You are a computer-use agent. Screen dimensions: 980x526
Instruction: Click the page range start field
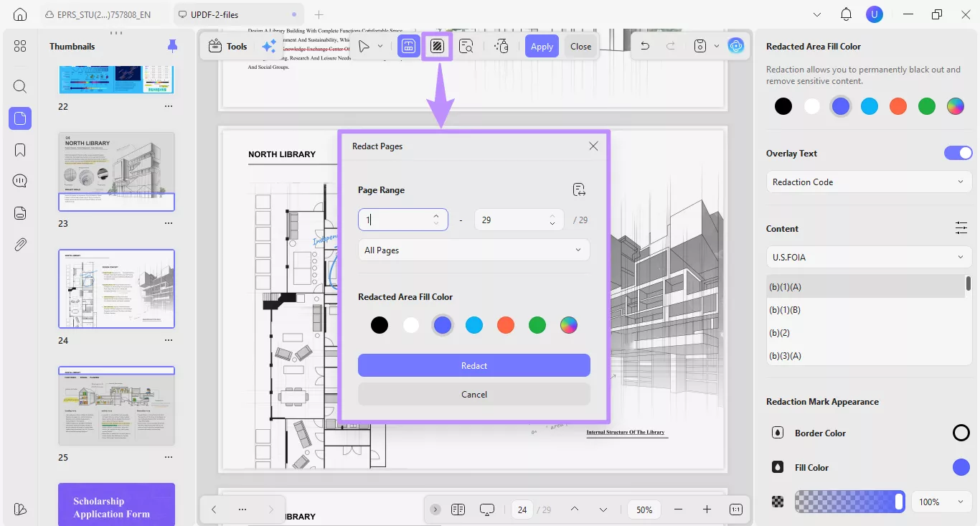(x=403, y=220)
